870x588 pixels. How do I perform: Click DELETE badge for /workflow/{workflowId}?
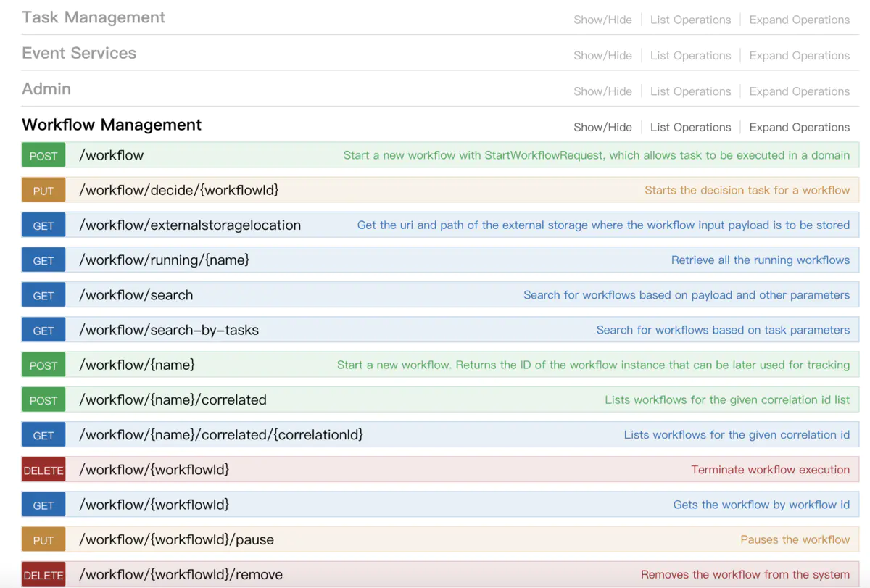click(x=43, y=471)
